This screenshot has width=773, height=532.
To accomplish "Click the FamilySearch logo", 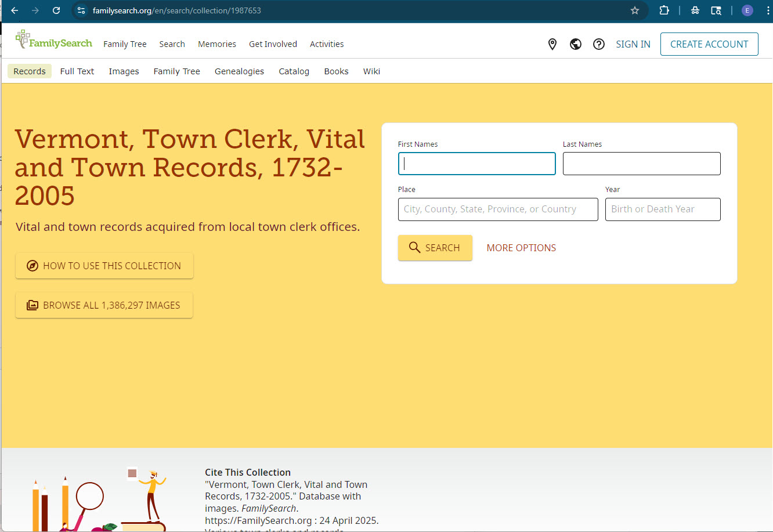I will pos(53,40).
